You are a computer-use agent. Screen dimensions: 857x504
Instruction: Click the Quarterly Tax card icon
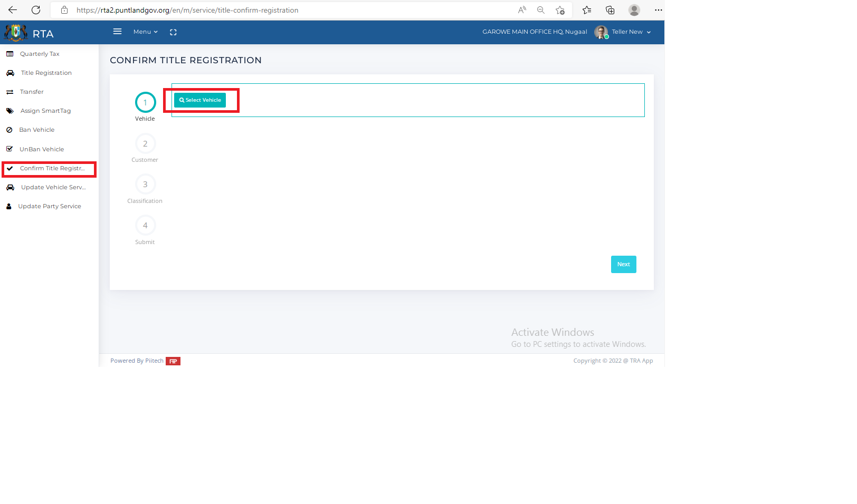9,54
